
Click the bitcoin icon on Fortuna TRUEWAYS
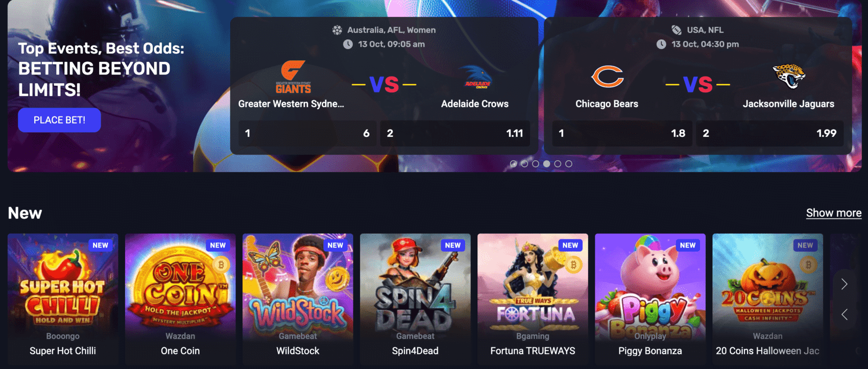click(573, 265)
